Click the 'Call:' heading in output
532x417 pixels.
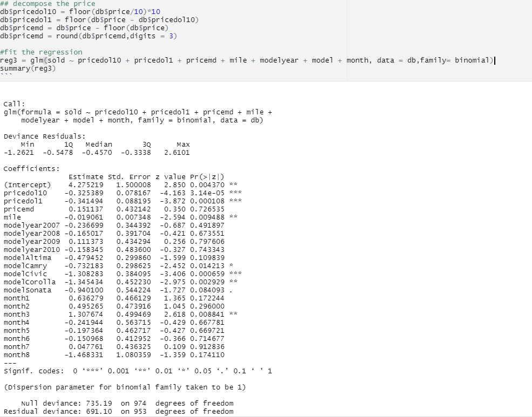(x=14, y=104)
